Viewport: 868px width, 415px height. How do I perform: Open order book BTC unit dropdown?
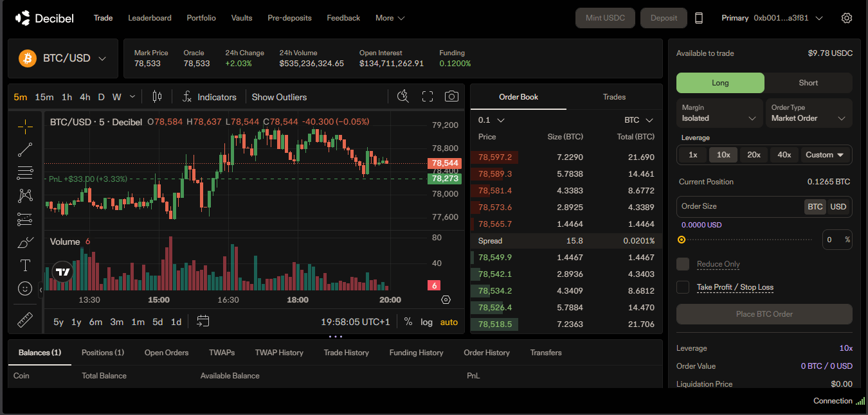click(x=638, y=120)
